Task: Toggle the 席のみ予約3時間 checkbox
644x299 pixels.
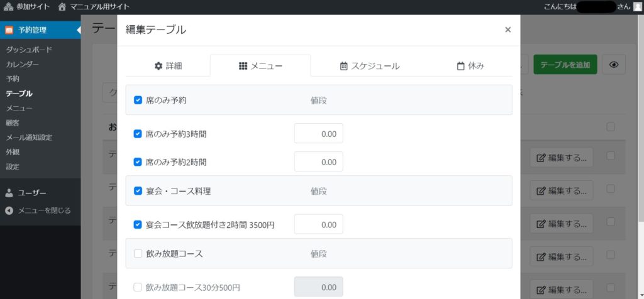Action: pos(138,134)
